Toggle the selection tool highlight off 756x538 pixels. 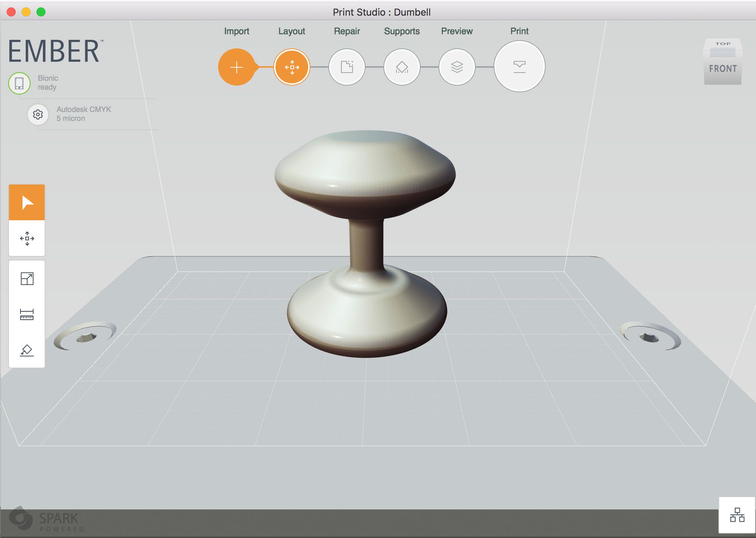pyautogui.click(x=26, y=202)
